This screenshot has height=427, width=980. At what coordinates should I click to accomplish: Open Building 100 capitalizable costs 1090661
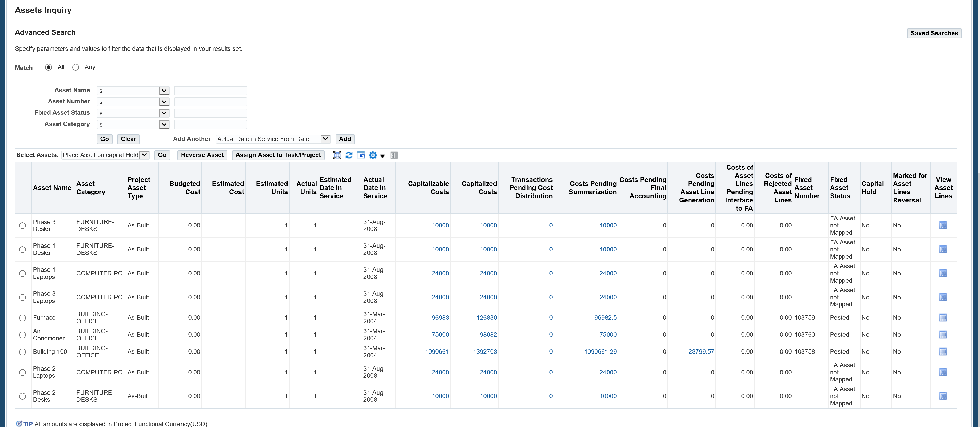(x=437, y=352)
